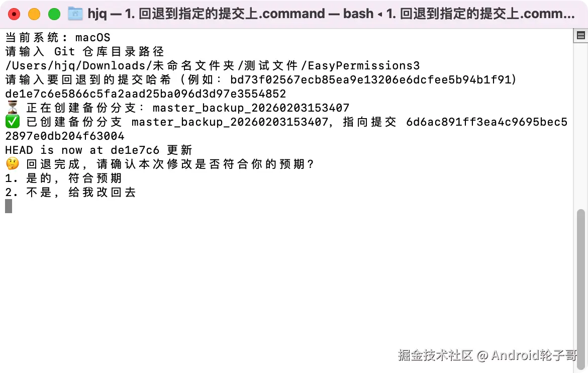The height and width of the screenshot is (373, 588).
Task: Click the 当前系统: macOS line
Action: coord(58,38)
